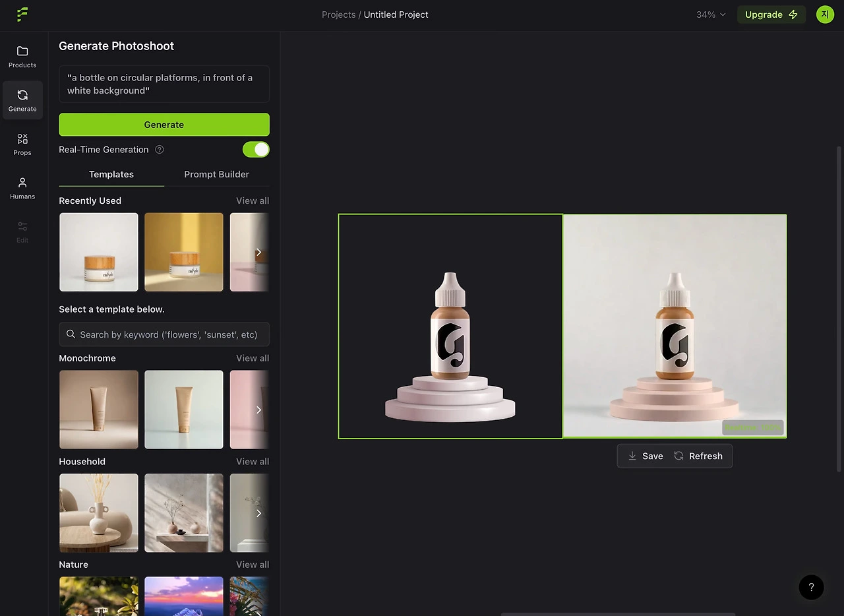Open the Props panel in the sidebar

point(22,144)
